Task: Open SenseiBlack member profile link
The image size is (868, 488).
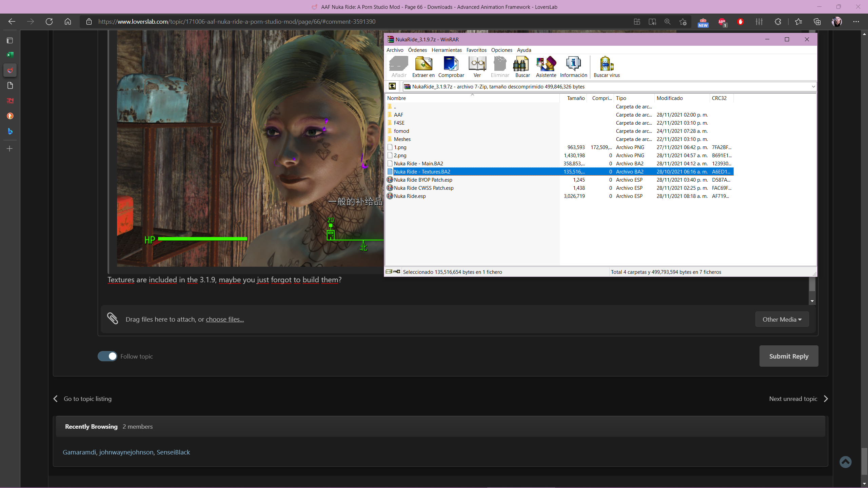Action: point(173,452)
